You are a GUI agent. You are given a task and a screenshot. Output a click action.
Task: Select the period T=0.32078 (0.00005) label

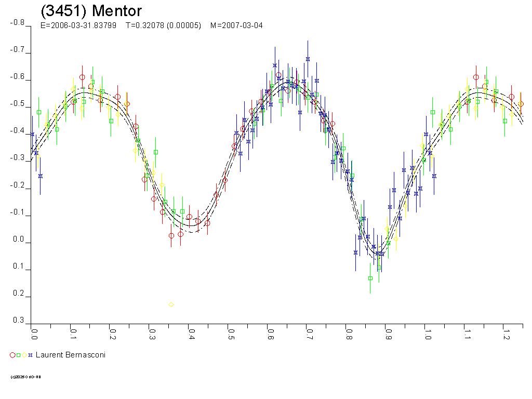[163, 25]
